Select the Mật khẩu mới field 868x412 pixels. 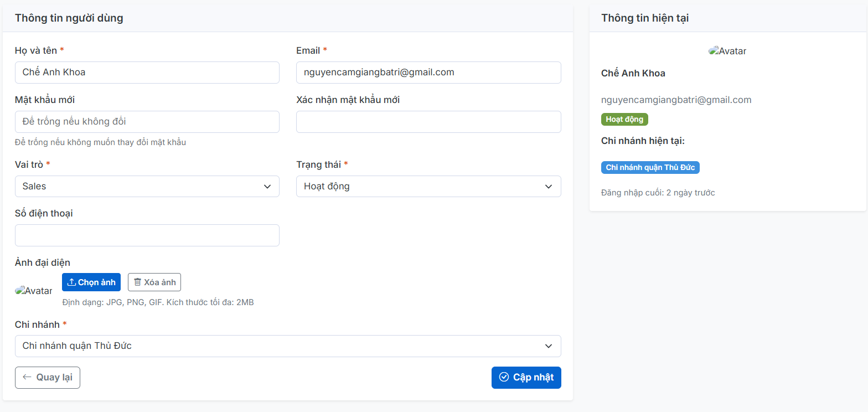click(147, 122)
